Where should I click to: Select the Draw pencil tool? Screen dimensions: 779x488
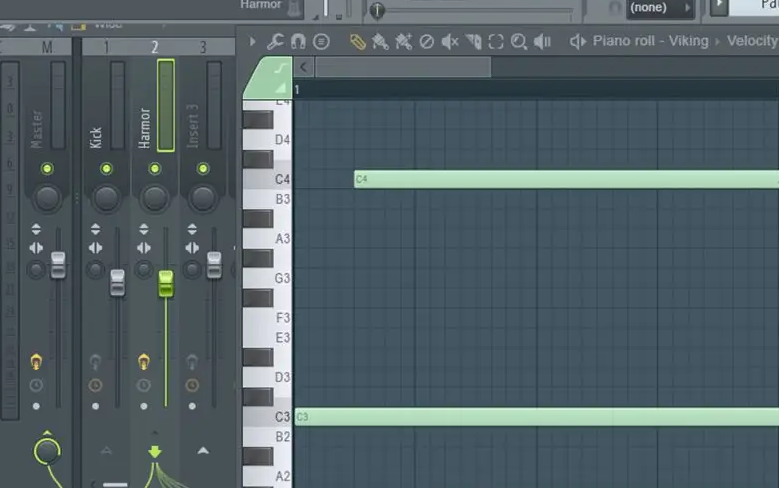pos(358,42)
